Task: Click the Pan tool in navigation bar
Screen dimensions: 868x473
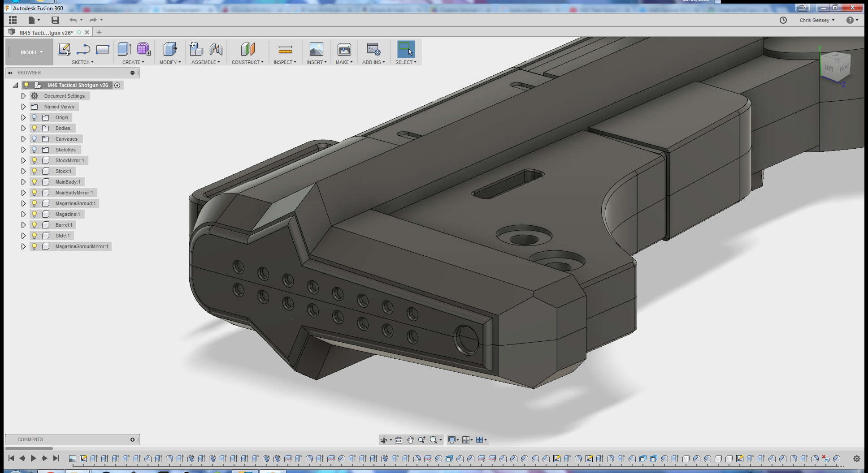Action: (409, 440)
